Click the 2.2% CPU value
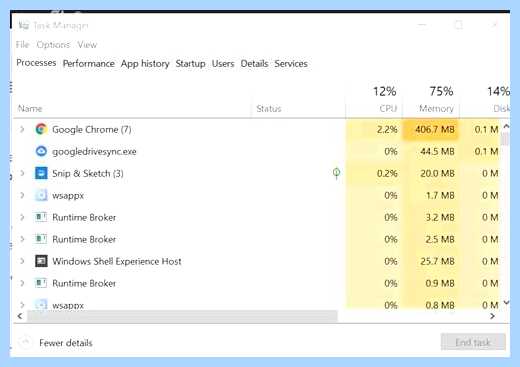The width and height of the screenshot is (520, 367). [x=387, y=129]
